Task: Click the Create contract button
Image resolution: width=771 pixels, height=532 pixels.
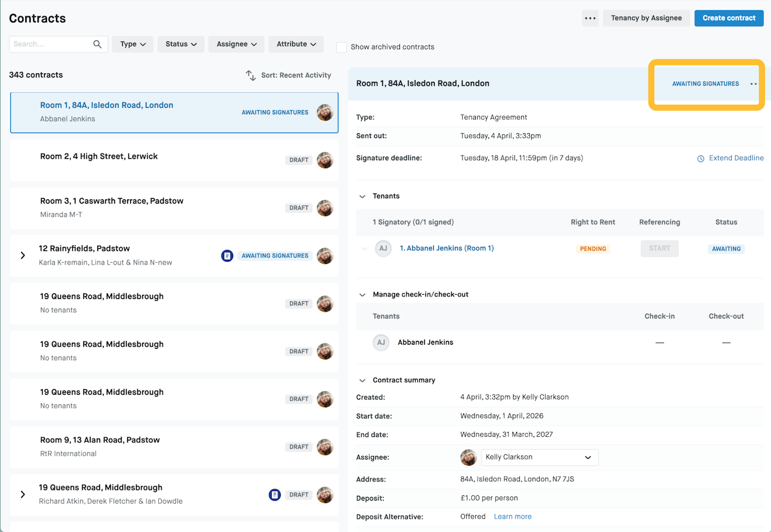Action: point(729,18)
